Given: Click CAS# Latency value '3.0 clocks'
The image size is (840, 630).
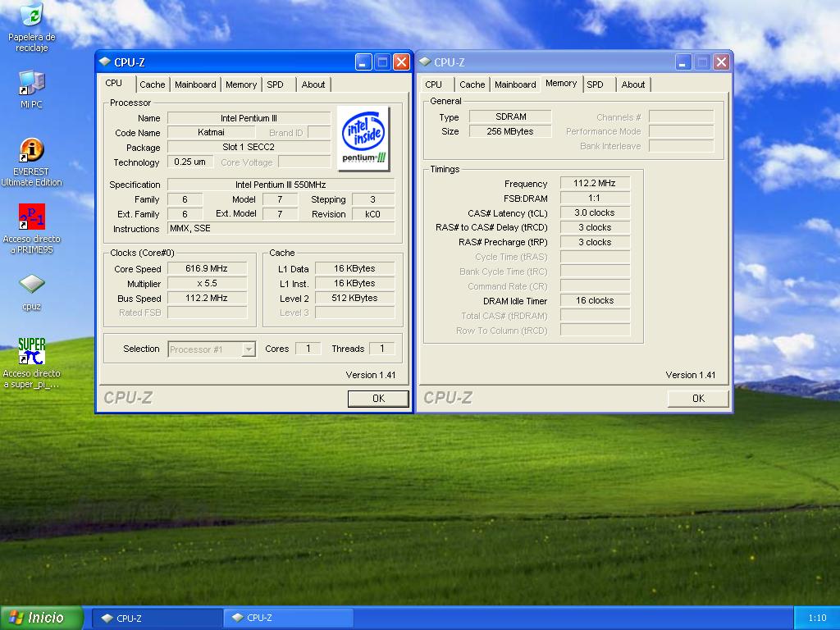Looking at the screenshot, I should coord(595,212).
